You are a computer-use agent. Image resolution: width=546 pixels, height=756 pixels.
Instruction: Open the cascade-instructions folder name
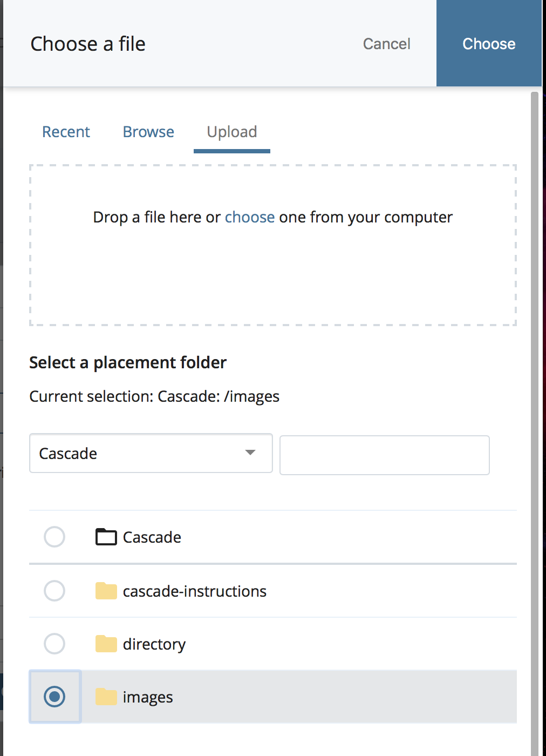pyautogui.click(x=195, y=591)
